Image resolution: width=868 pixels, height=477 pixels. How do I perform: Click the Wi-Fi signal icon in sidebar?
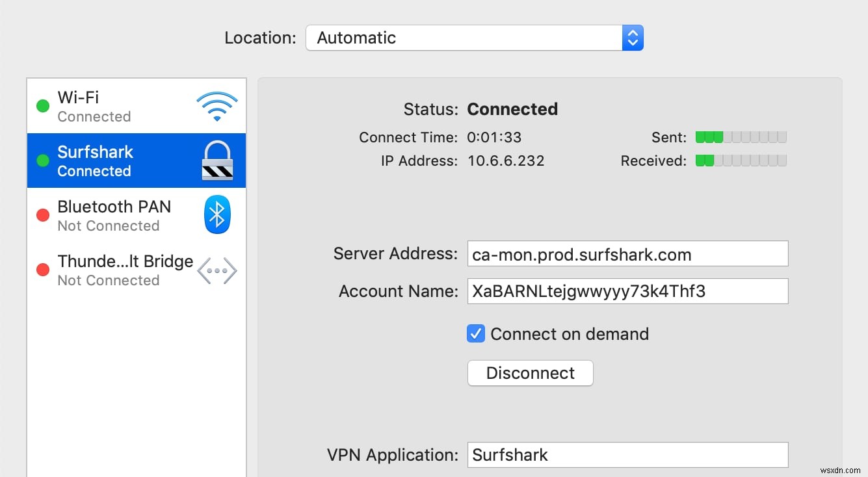point(217,105)
